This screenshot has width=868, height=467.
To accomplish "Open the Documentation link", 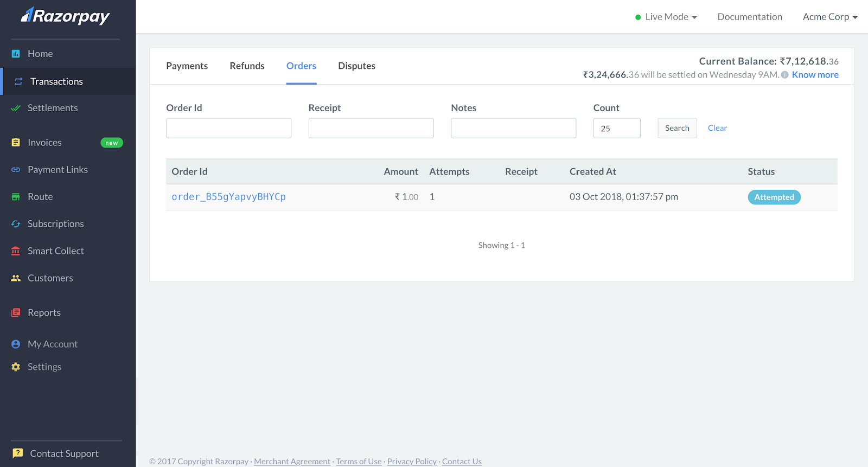I will 750,17.
